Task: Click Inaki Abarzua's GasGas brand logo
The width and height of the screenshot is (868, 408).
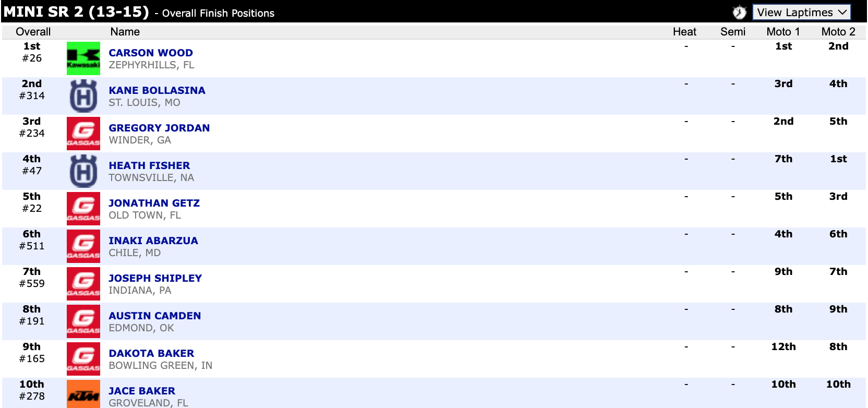Action: [x=83, y=246]
